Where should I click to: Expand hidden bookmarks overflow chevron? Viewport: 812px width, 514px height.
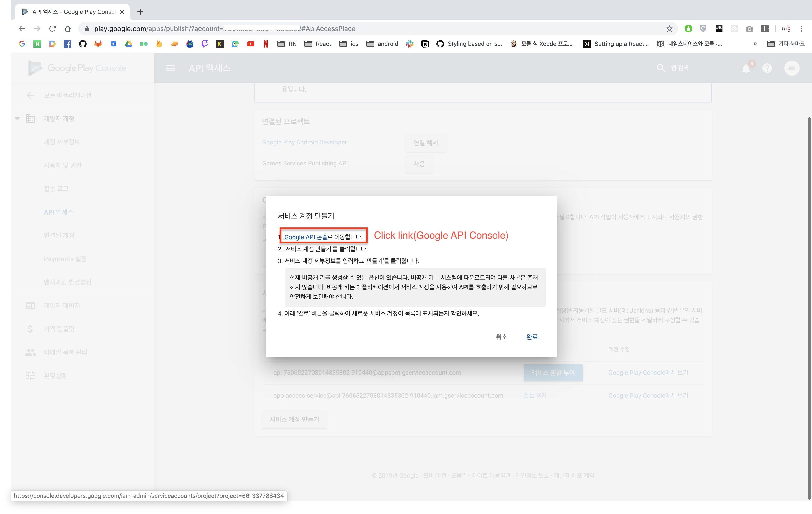pyautogui.click(x=755, y=44)
